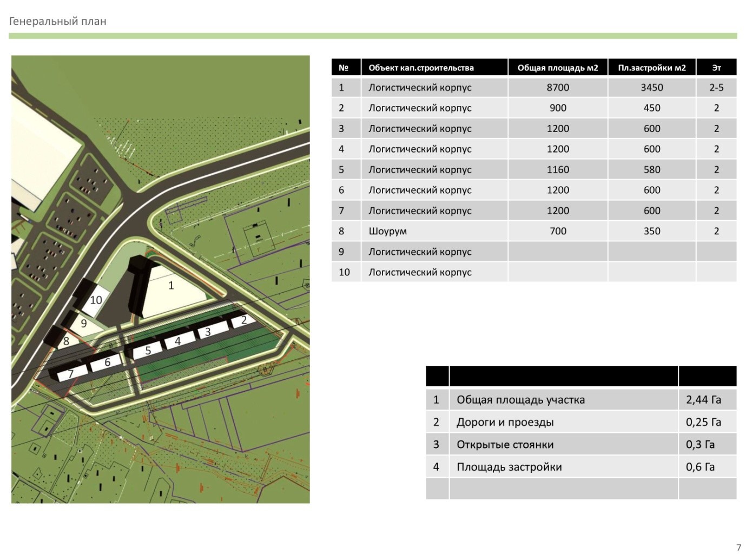The image size is (746, 560).
Task: Click the 'Генеральный план' slide title
Action: coord(58,22)
